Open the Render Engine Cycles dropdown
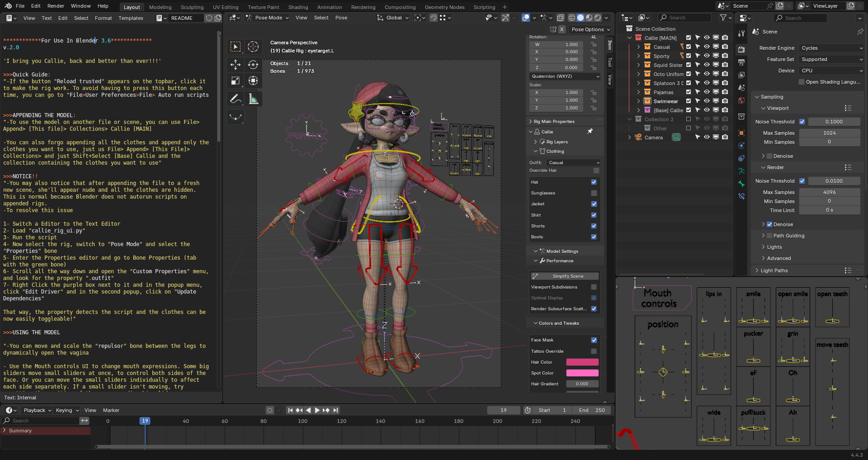 point(831,48)
